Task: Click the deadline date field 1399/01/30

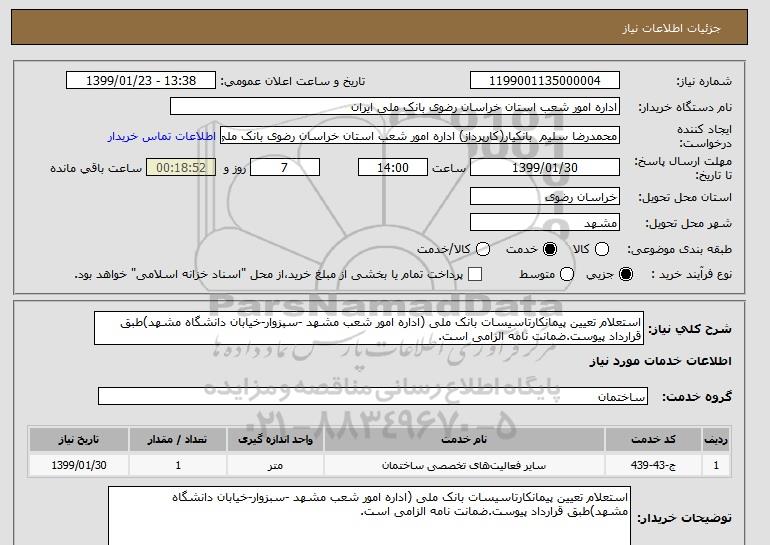Action: [x=545, y=167]
